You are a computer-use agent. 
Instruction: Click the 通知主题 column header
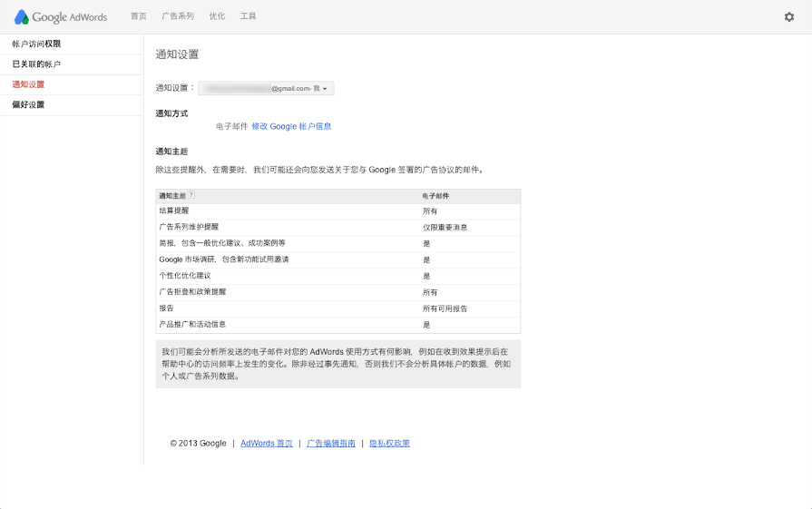[172, 196]
